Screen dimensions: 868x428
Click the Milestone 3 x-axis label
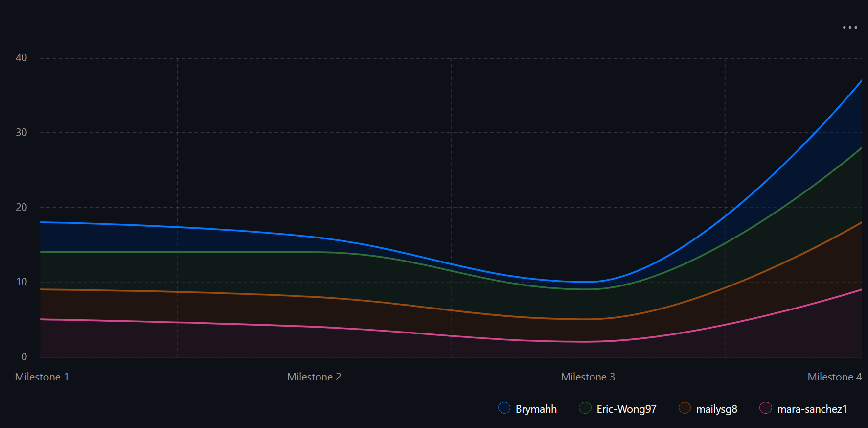[588, 377]
